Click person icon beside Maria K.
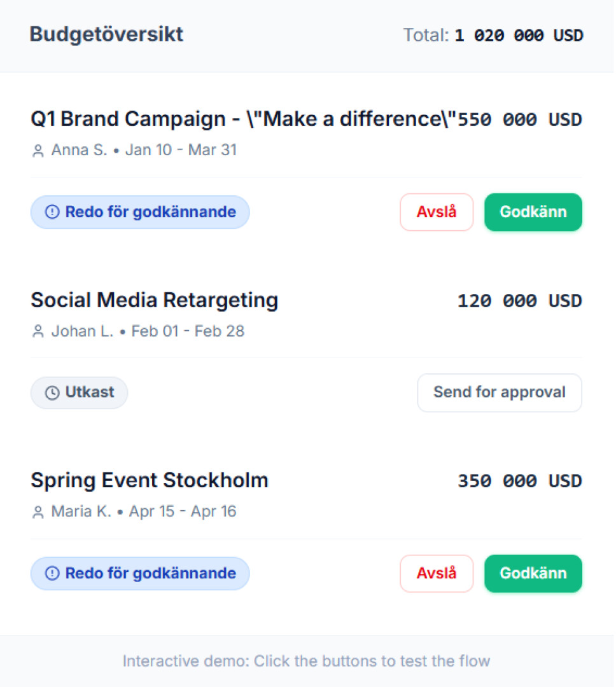The width and height of the screenshot is (616, 687). coord(38,512)
